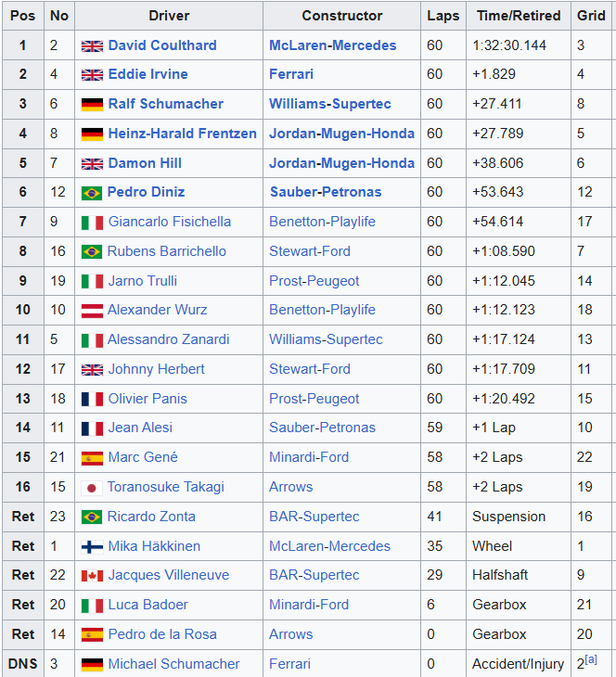Image resolution: width=616 pixels, height=677 pixels.
Task: Open Heinz-Harald Frentzen's page link
Action: (x=182, y=134)
